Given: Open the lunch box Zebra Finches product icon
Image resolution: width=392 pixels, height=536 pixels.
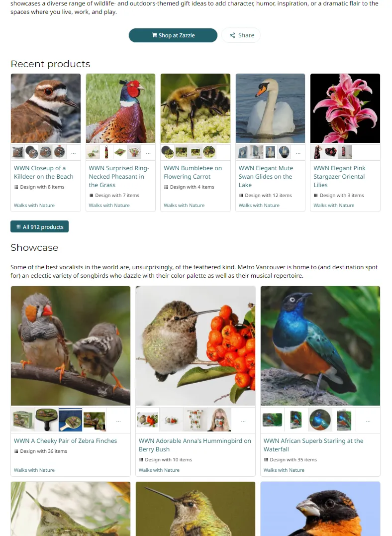Looking at the screenshot, I should coord(23,420).
